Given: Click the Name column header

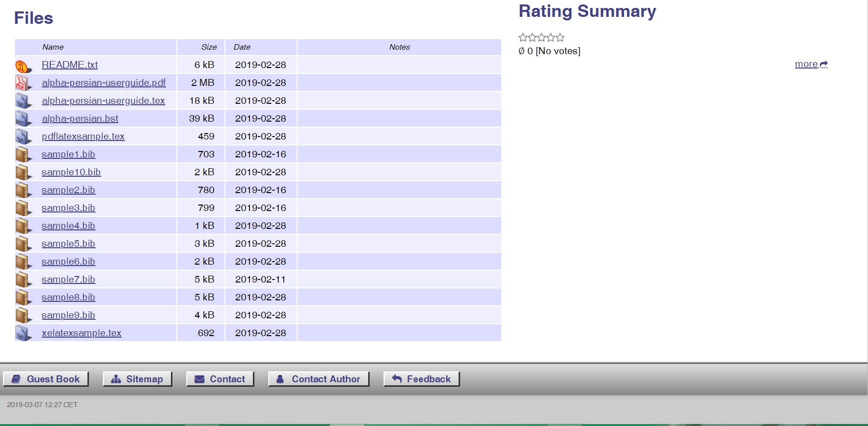Looking at the screenshot, I should (x=53, y=47).
